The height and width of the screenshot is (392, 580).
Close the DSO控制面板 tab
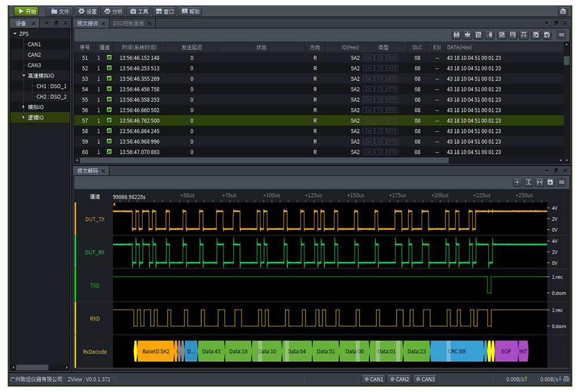tap(150, 24)
